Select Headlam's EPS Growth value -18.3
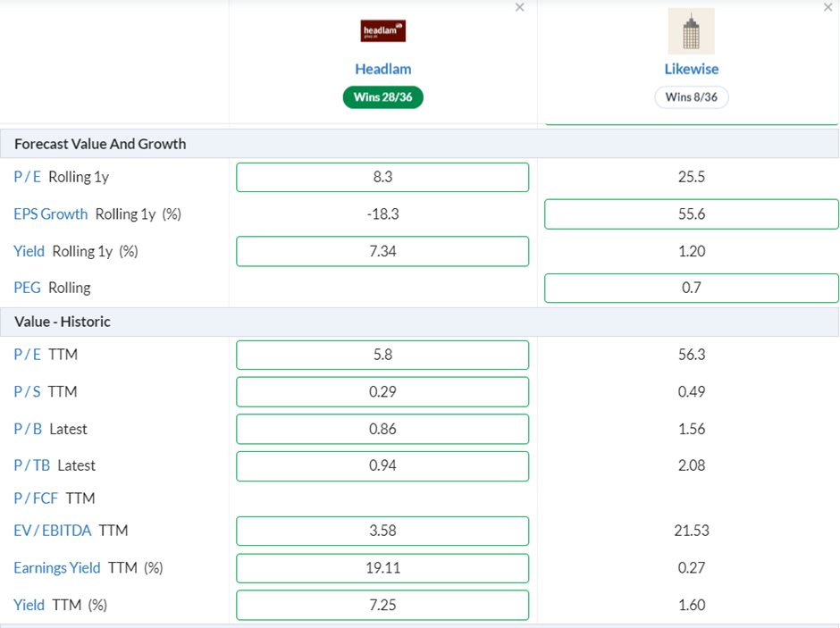The image size is (840, 628). (382, 214)
